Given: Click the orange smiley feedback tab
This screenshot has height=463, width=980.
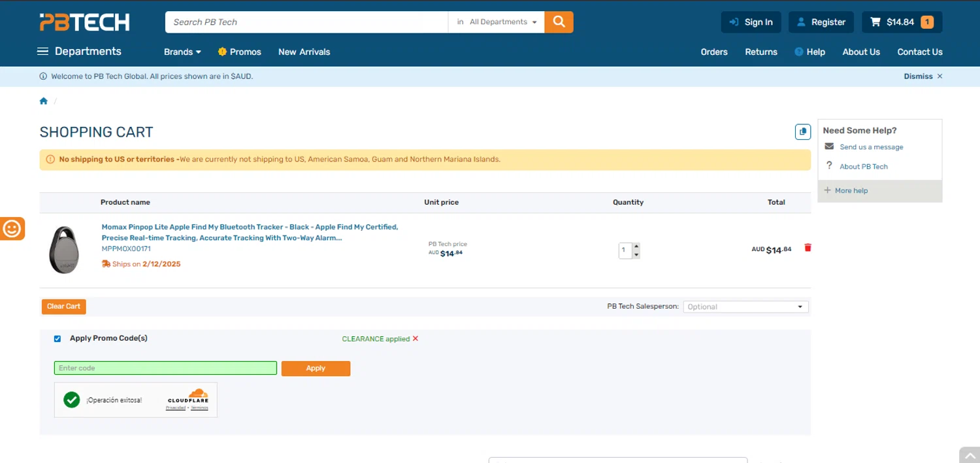Looking at the screenshot, I should click(x=12, y=228).
